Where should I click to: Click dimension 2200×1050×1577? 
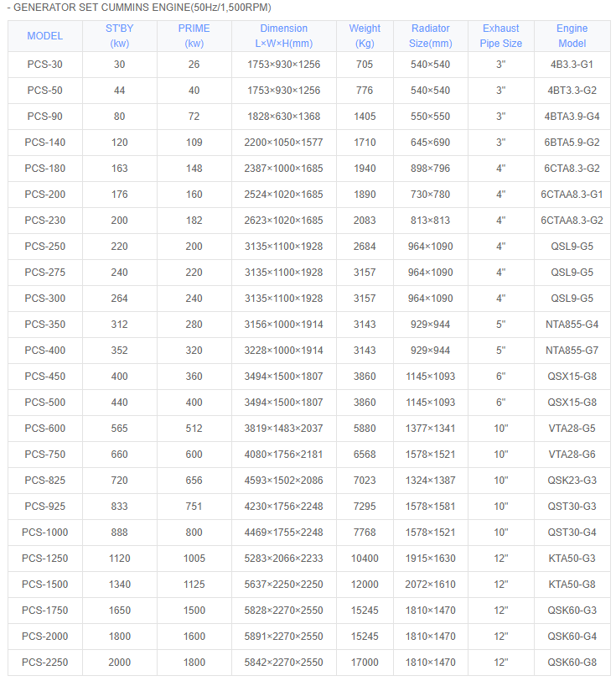click(284, 143)
